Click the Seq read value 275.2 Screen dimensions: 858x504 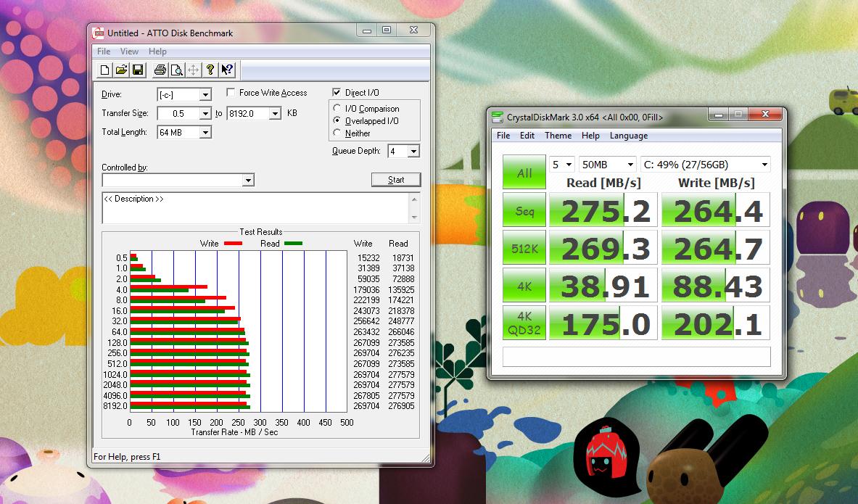pos(603,210)
